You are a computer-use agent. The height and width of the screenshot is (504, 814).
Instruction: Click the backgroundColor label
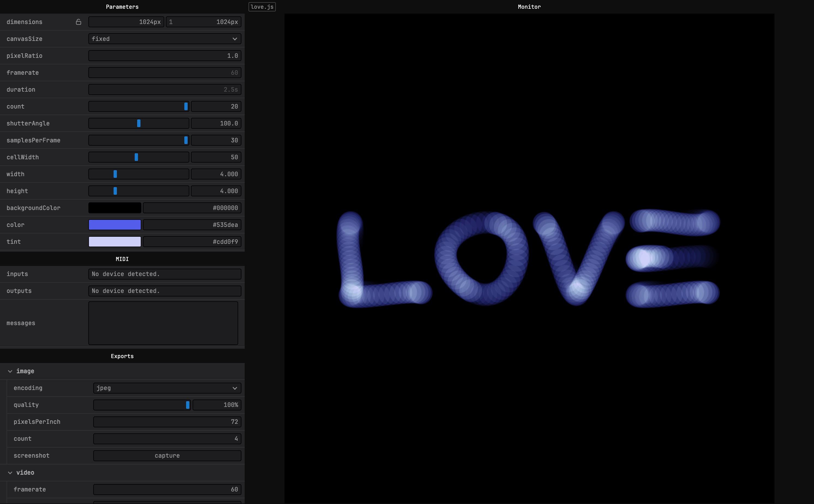33,208
